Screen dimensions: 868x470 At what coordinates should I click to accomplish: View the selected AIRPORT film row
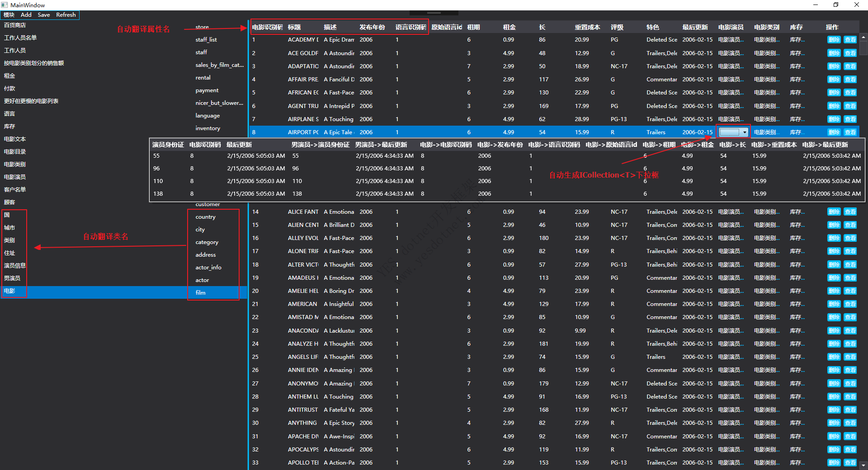(x=850, y=132)
